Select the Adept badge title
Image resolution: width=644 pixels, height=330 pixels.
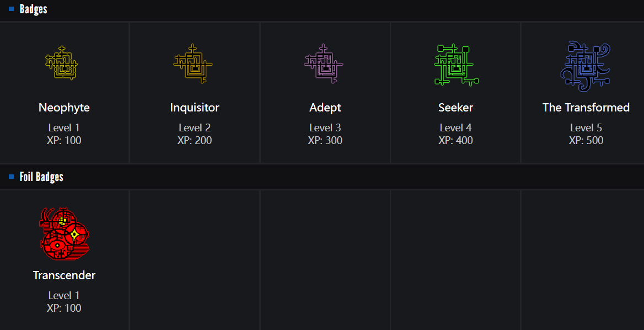(325, 108)
